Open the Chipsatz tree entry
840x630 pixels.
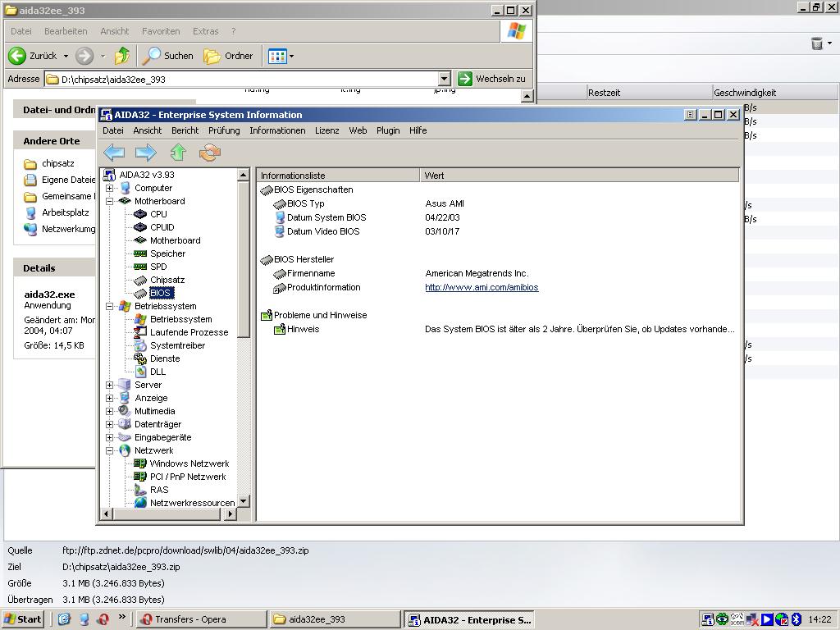(167, 280)
